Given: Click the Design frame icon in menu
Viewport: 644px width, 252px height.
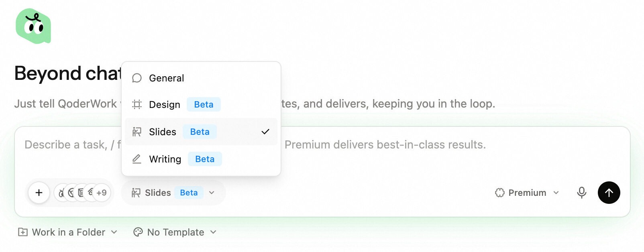Looking at the screenshot, I should pos(137,105).
